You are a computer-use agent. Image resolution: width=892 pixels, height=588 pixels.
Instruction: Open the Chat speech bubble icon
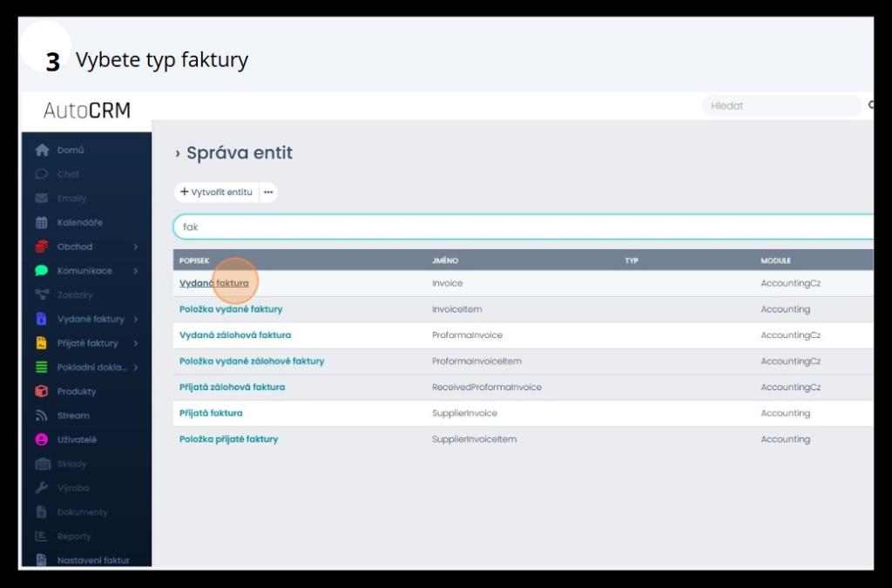point(42,174)
